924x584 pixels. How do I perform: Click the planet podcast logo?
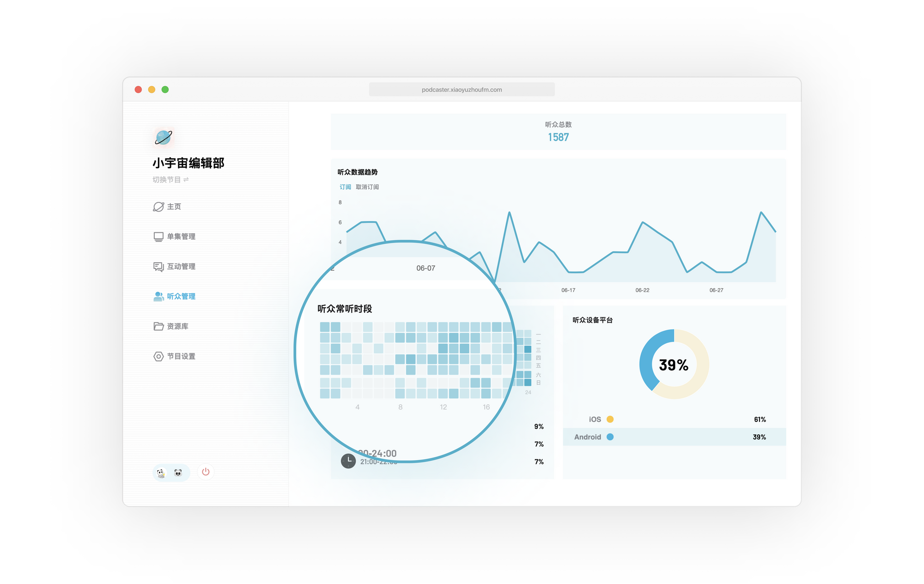click(x=164, y=137)
